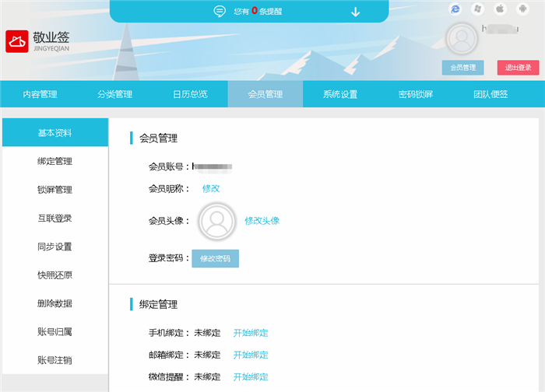Open the 内容管理 tab
This screenshot has height=392, width=545.
click(x=39, y=94)
